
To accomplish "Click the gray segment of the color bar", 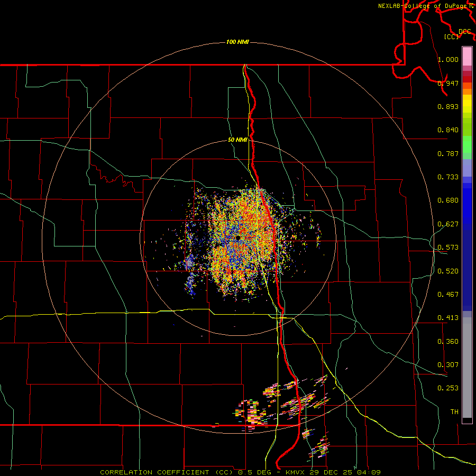I will [467, 368].
